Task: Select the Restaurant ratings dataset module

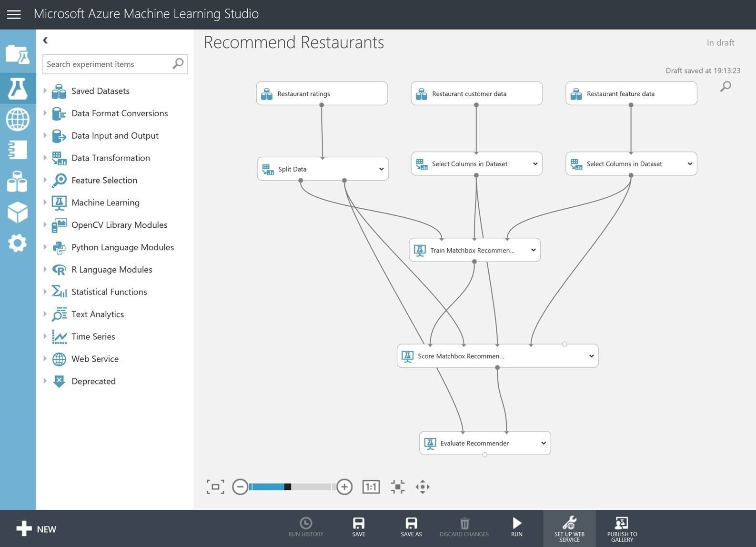Action: [x=322, y=93]
